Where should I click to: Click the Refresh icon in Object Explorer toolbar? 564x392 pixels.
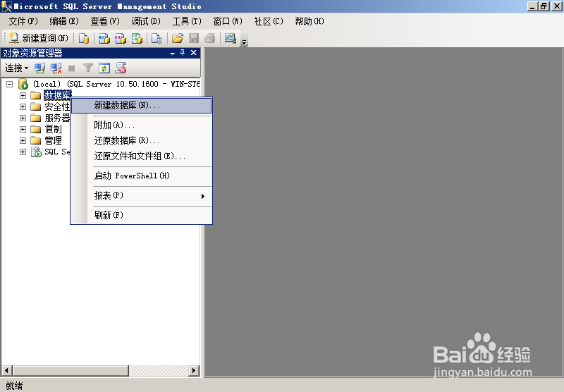104,68
